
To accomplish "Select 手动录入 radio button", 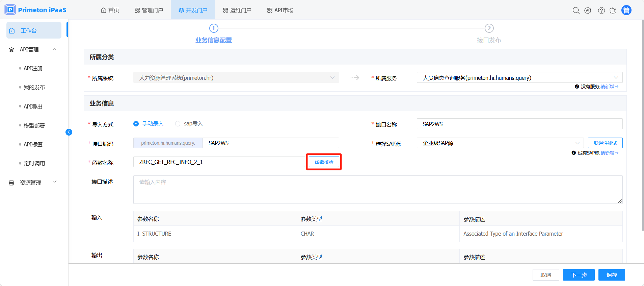I will click(x=136, y=124).
